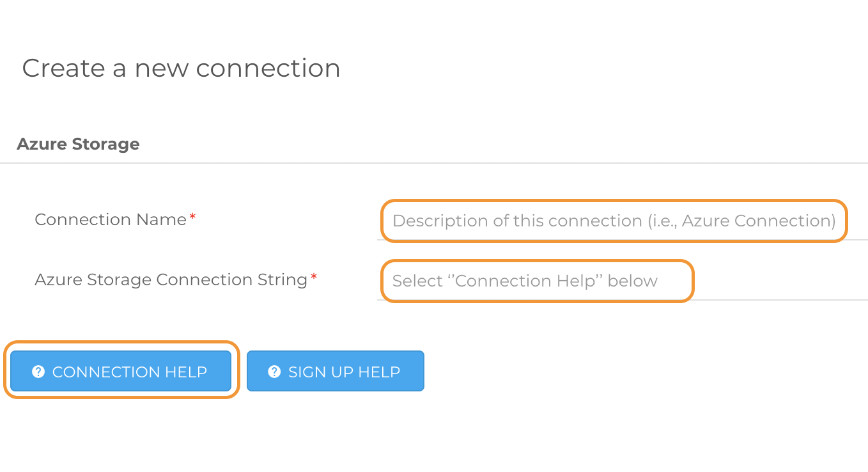Viewport: 868px width, 472px height.
Task: Click the red asterisk beside Azure Storage Connection String
Action: tap(314, 279)
